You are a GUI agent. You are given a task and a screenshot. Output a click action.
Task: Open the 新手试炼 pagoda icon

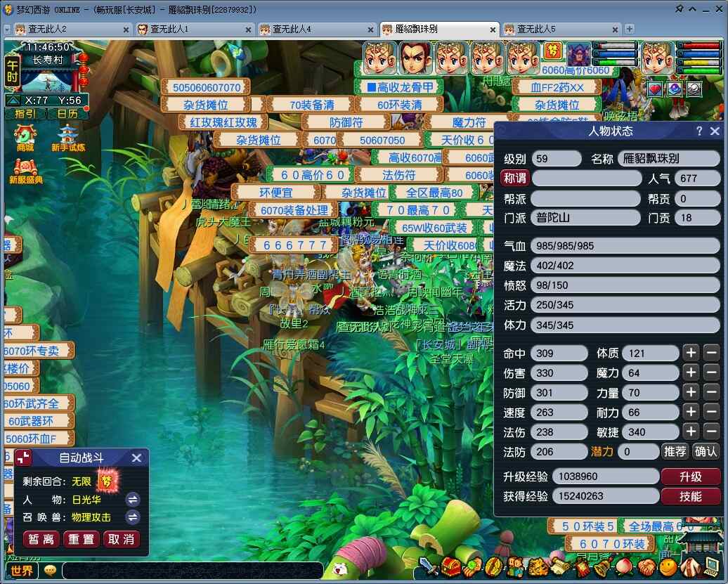coord(67,138)
